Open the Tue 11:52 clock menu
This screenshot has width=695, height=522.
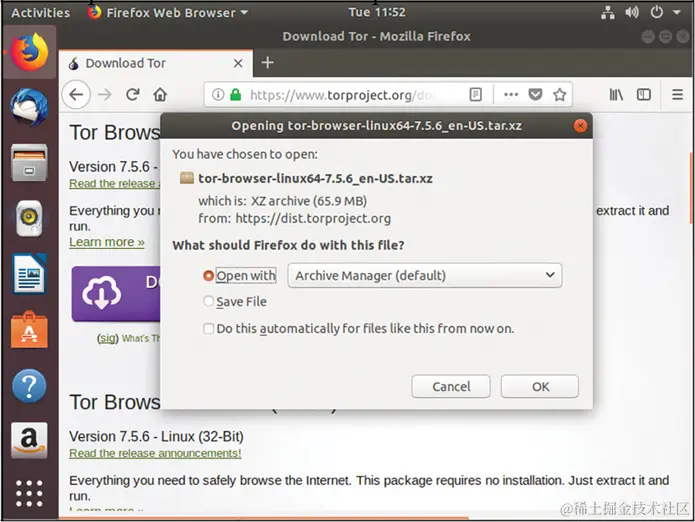(x=377, y=12)
